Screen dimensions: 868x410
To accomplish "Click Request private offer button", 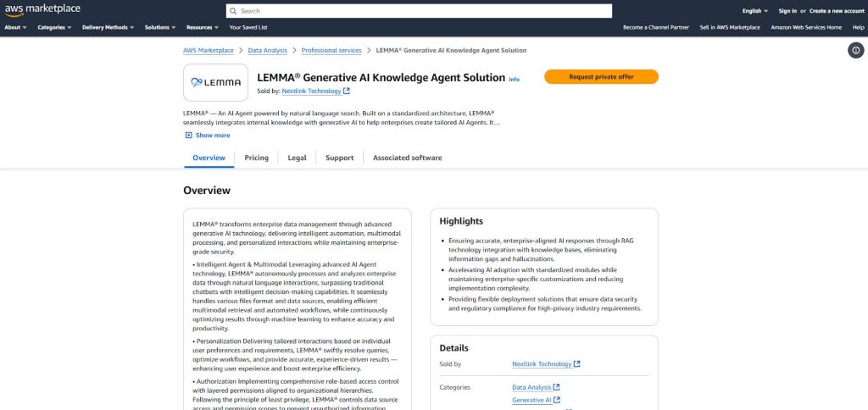I will (601, 76).
